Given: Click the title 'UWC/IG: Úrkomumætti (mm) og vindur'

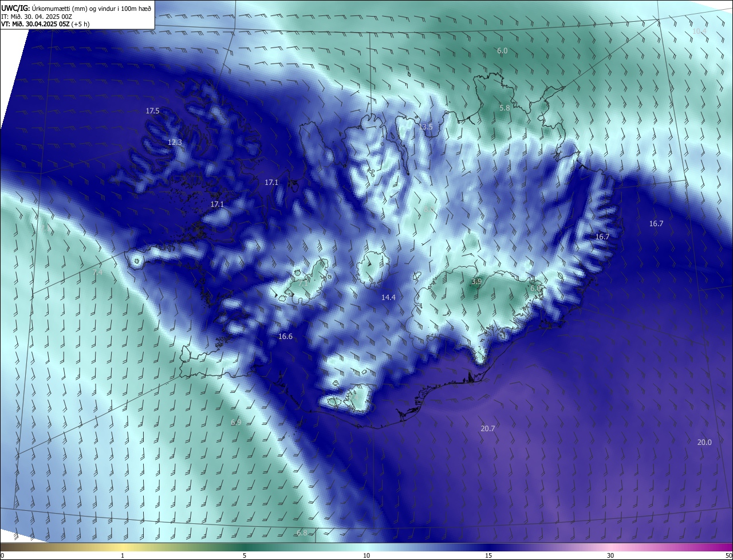Looking at the screenshot, I should pyautogui.click(x=76, y=7).
